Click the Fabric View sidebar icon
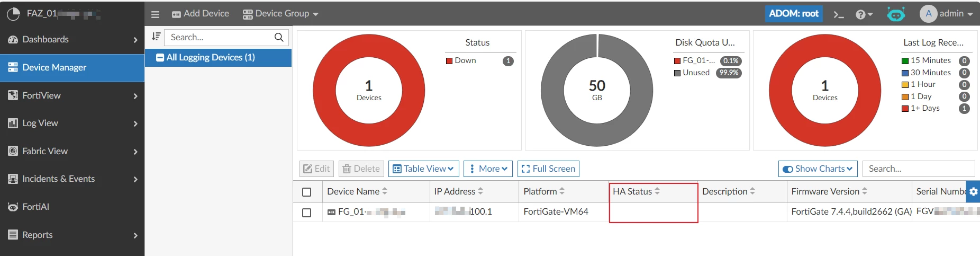 click(x=13, y=151)
